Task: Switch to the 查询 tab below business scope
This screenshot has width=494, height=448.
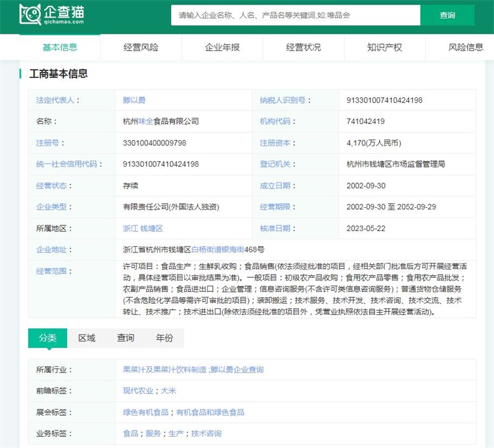Action: coord(125,338)
